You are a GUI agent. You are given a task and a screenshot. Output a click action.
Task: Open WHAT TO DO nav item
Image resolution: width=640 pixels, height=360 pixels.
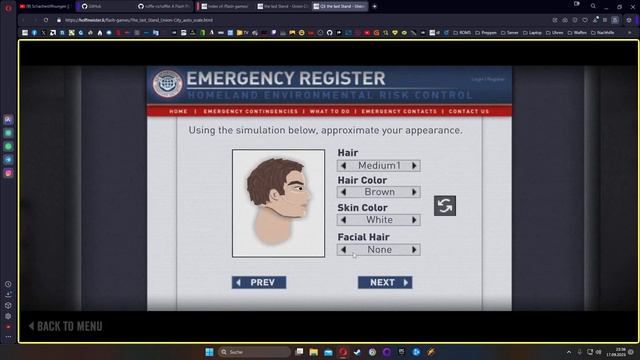pyautogui.click(x=330, y=111)
